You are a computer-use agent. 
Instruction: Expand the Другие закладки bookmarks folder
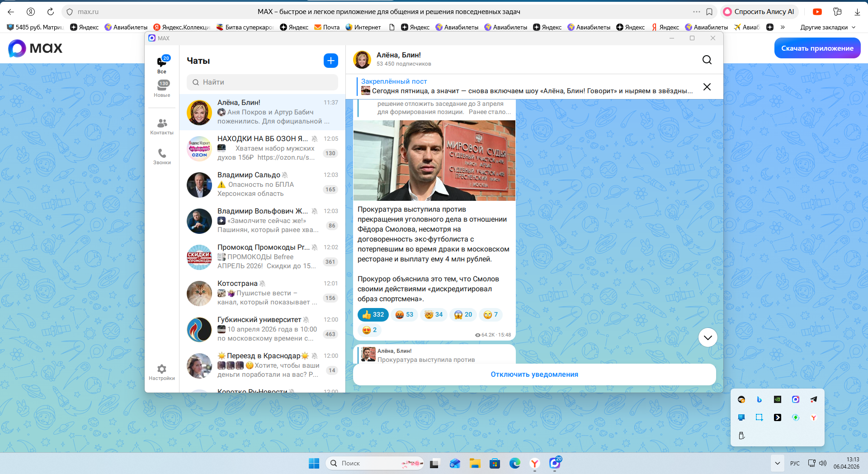828,27
